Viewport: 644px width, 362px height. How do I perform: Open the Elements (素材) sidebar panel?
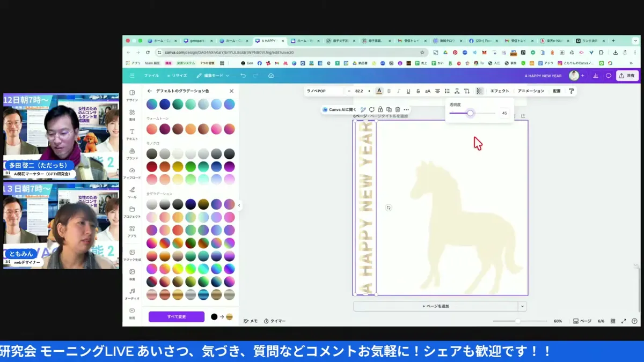tap(132, 115)
